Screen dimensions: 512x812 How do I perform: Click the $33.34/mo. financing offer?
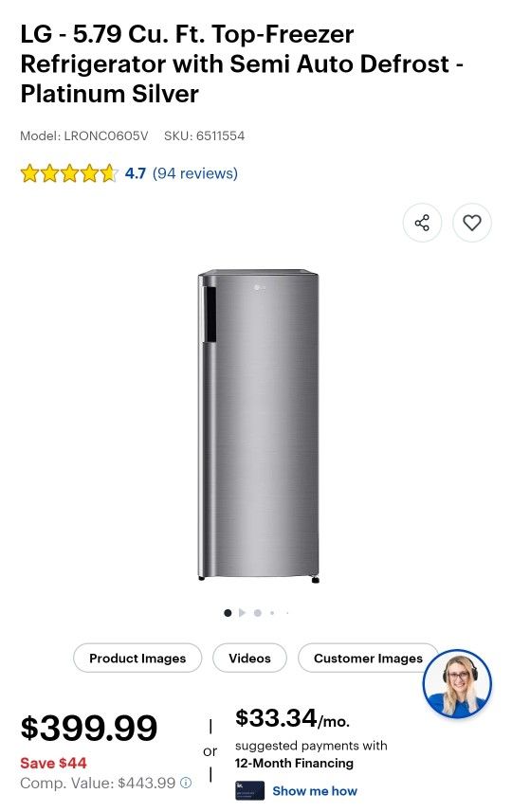(x=292, y=718)
